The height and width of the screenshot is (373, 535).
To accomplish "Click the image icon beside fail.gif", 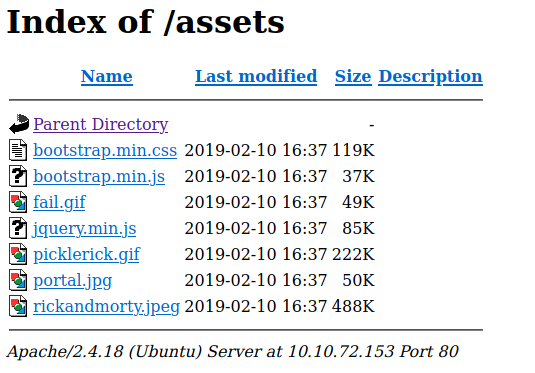I will [x=18, y=202].
